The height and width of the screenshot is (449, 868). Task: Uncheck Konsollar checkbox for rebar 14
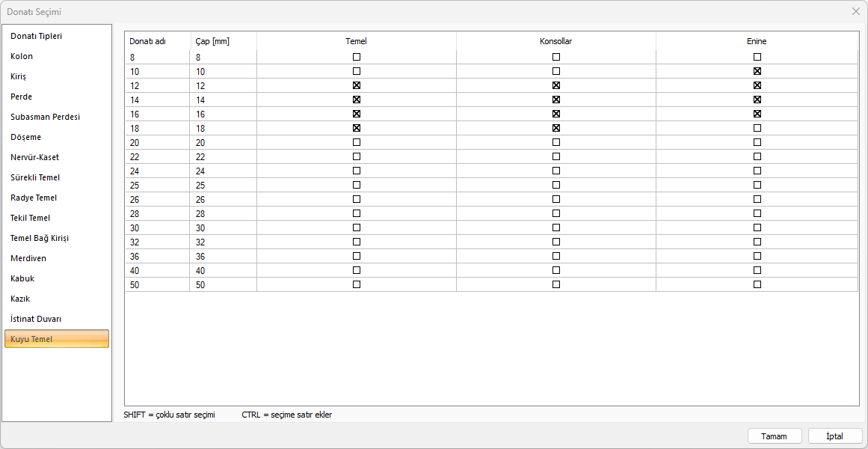556,100
